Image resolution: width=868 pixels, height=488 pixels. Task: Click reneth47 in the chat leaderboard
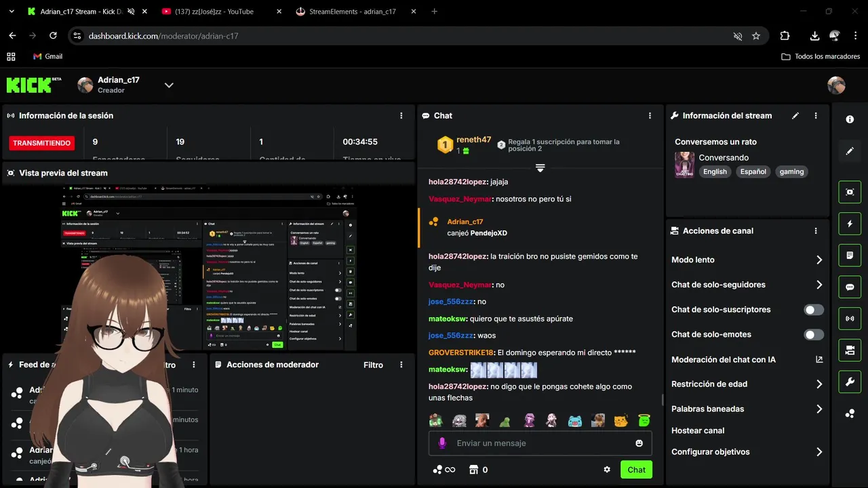tap(473, 140)
